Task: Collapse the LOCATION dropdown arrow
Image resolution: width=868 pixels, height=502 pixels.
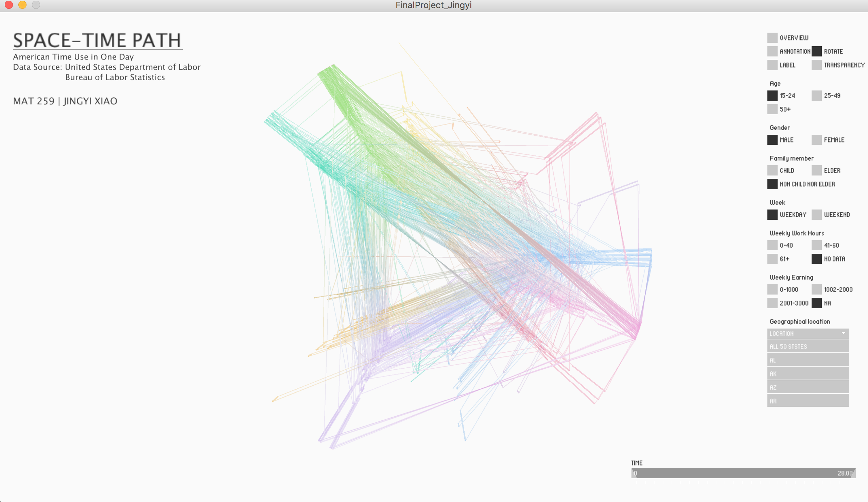Action: coord(843,333)
